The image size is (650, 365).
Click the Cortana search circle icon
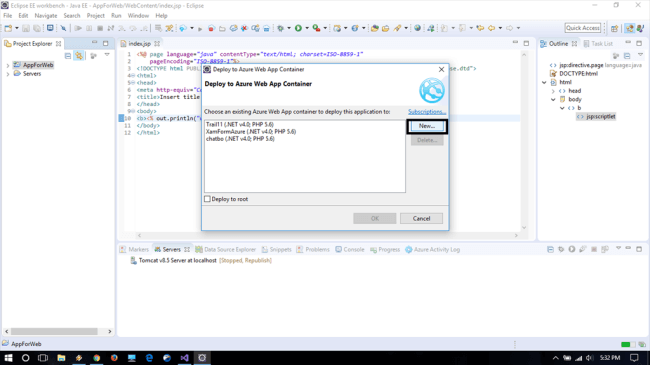point(26,358)
